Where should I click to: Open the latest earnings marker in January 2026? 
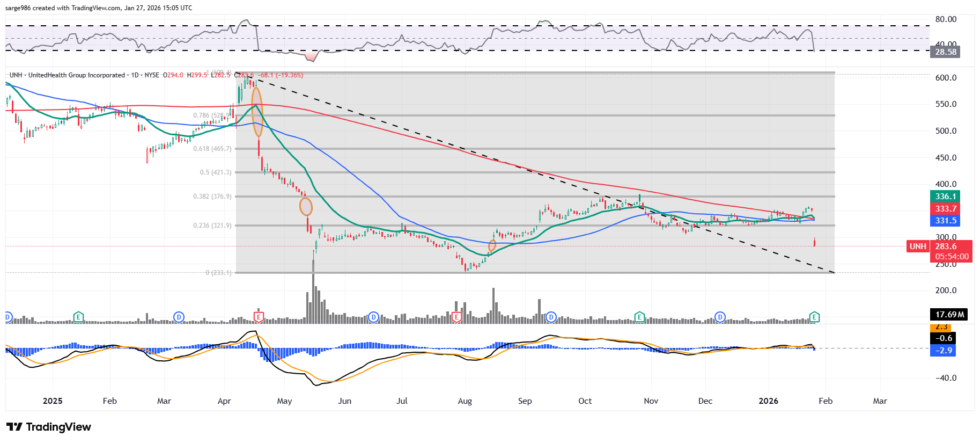click(814, 317)
